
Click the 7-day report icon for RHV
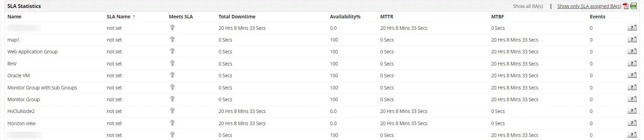[x=632, y=63]
